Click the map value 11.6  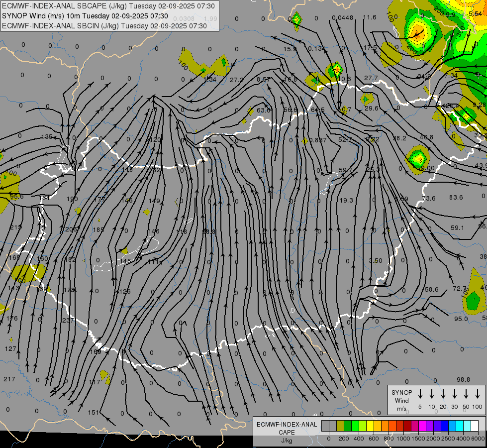(x=370, y=17)
